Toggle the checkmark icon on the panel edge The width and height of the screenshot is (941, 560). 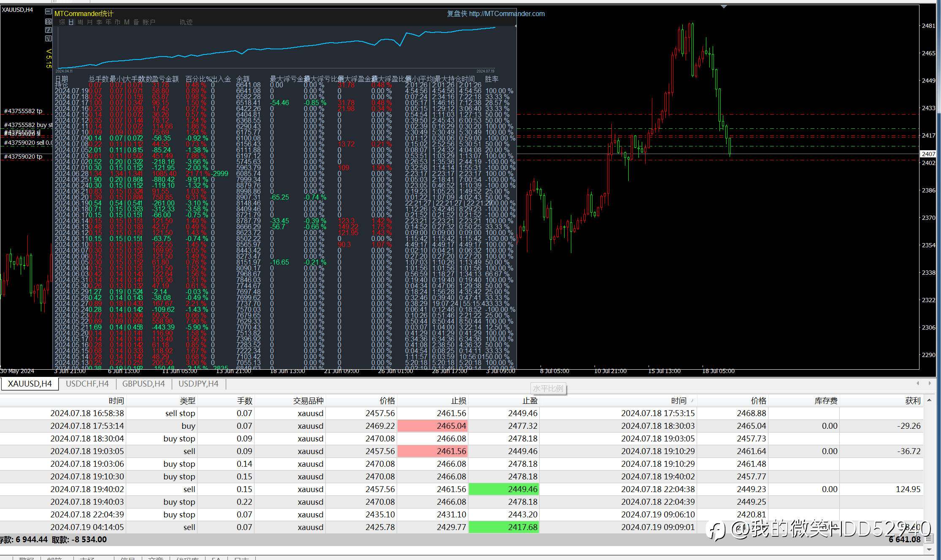point(49,38)
